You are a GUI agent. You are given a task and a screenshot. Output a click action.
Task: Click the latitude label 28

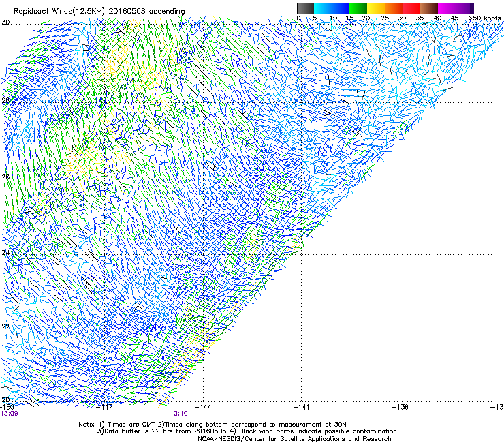point(5,100)
